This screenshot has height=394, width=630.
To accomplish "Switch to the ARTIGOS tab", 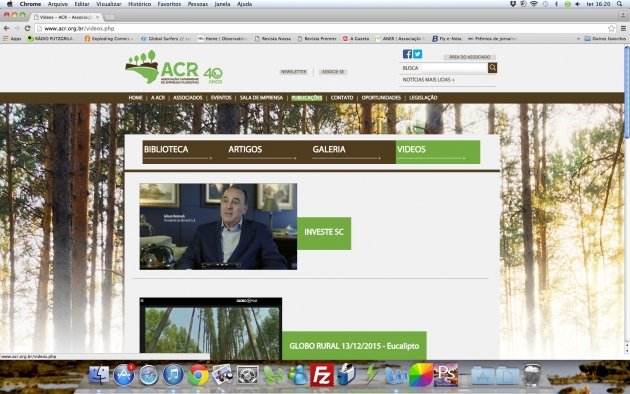I will coord(269,152).
